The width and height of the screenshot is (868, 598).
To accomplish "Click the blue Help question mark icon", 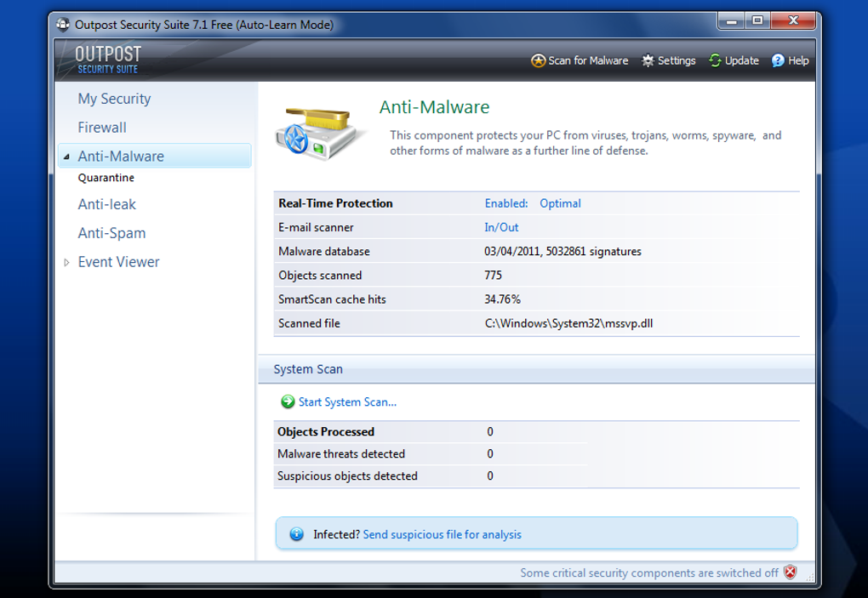I will (778, 61).
